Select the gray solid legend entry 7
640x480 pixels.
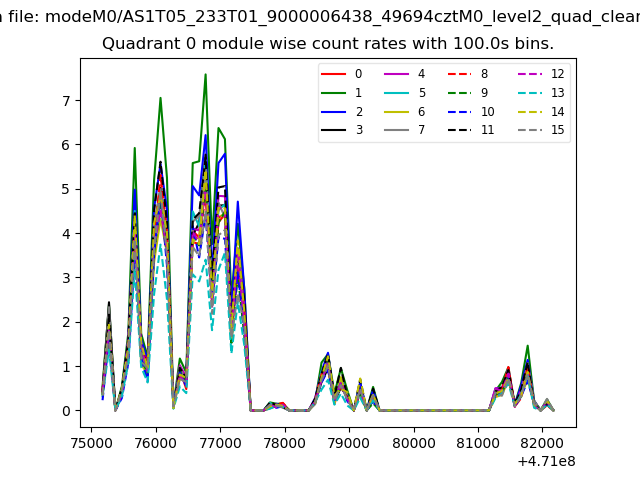(x=397, y=131)
